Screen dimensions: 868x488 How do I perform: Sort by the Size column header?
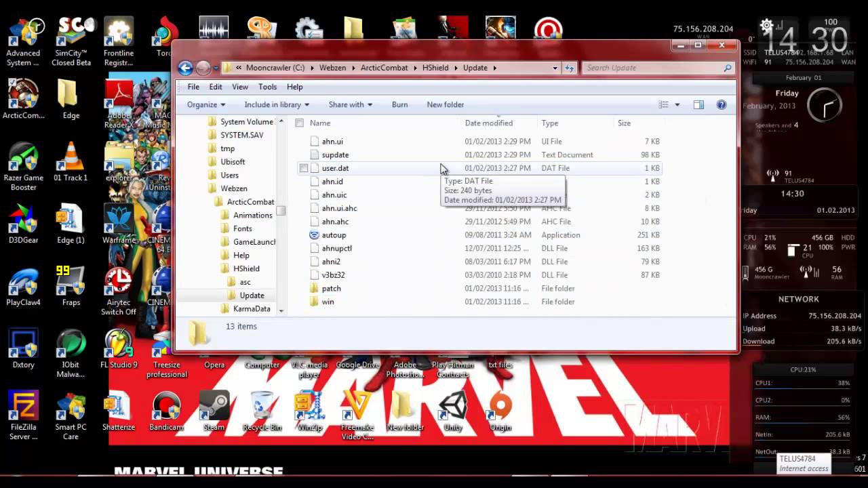625,123
